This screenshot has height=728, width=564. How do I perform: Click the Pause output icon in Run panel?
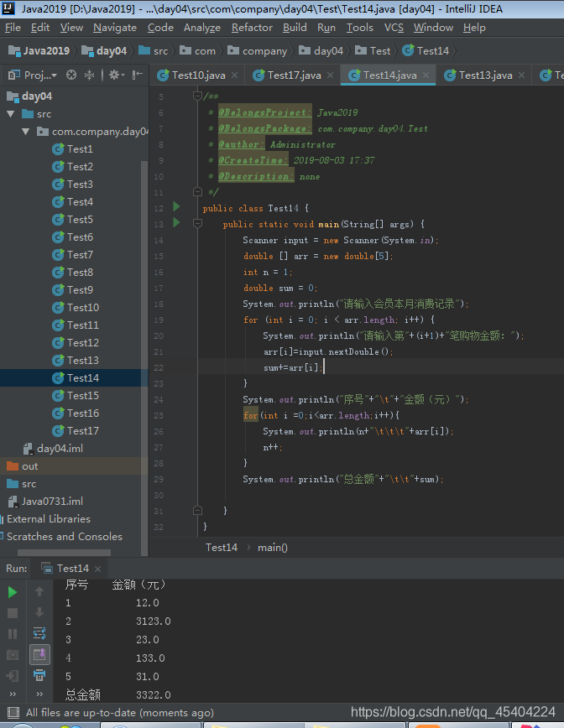[x=13, y=634]
